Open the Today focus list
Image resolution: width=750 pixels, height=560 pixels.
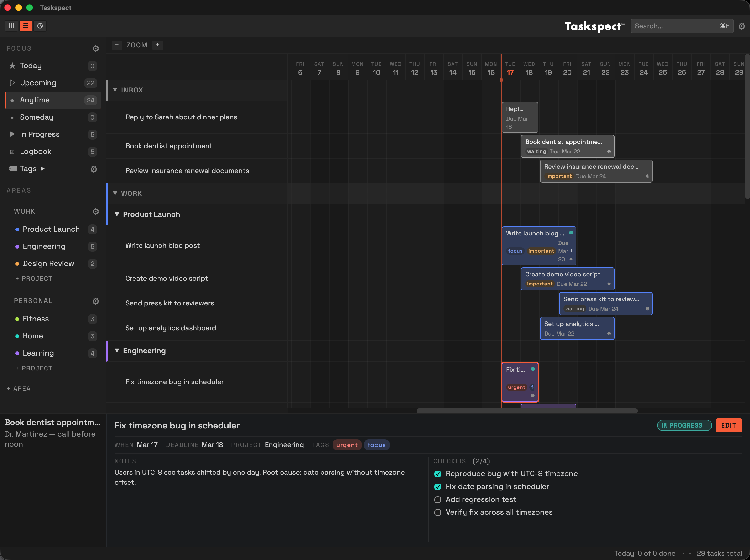tap(31, 66)
